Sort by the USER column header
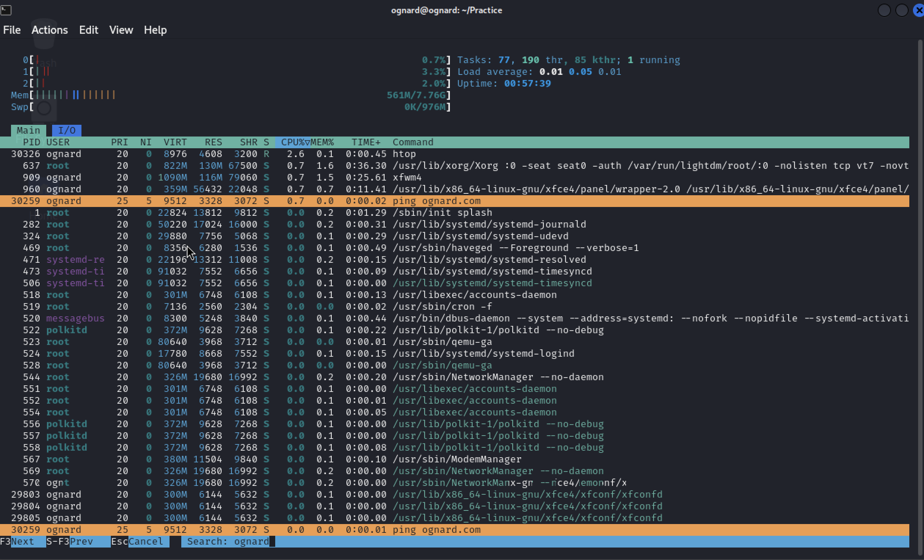 coord(58,142)
